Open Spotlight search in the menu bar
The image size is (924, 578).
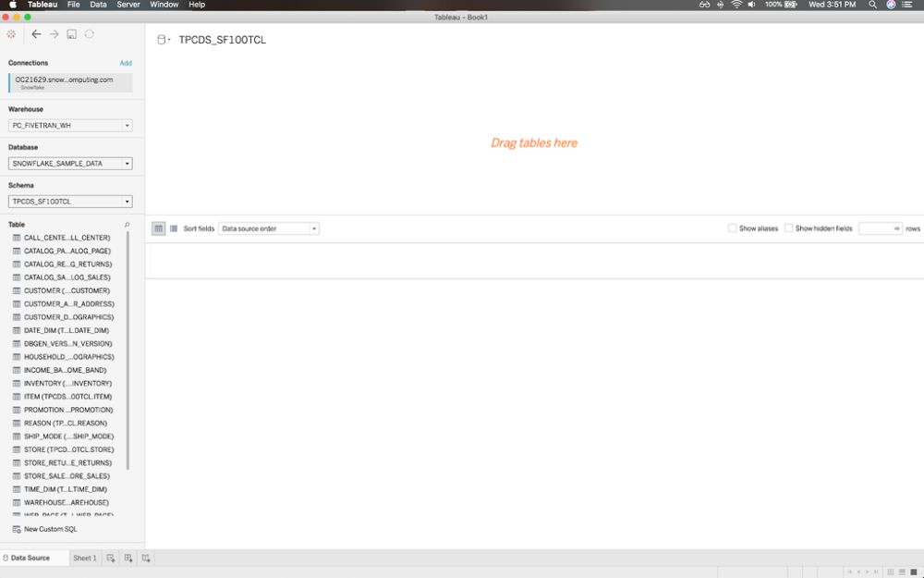coord(873,5)
